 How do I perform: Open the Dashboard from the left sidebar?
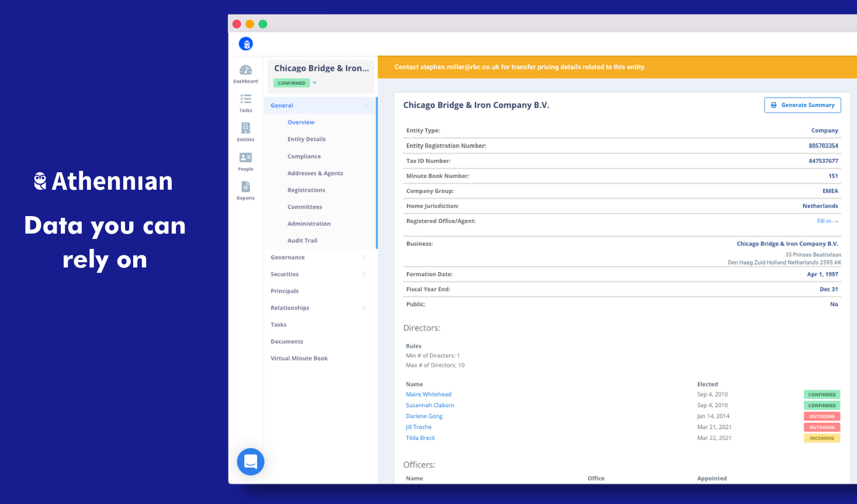point(245,73)
